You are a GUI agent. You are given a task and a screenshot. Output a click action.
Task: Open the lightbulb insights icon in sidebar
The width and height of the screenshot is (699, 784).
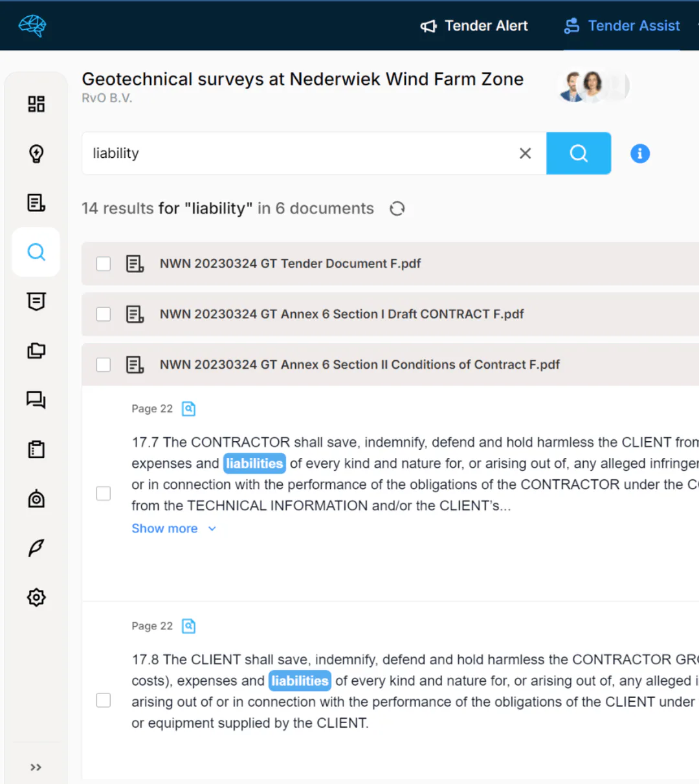click(x=36, y=153)
